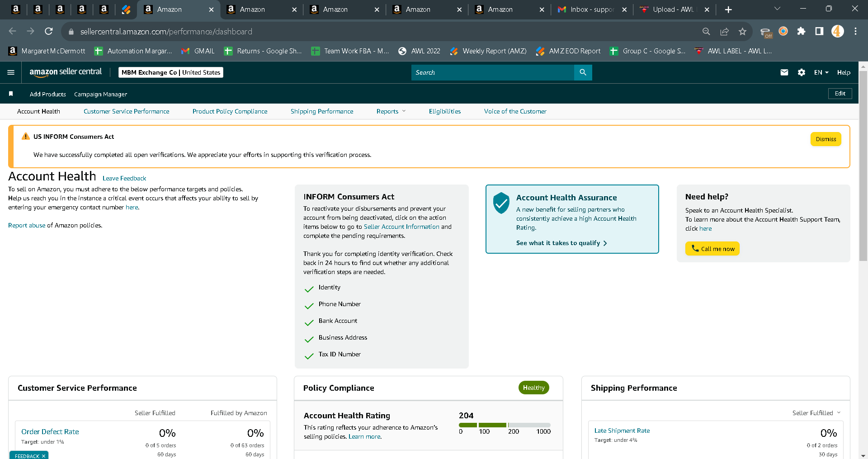Viewport: 868px width, 459px height.
Task: Click in the Seller Central search field
Action: (x=492, y=72)
